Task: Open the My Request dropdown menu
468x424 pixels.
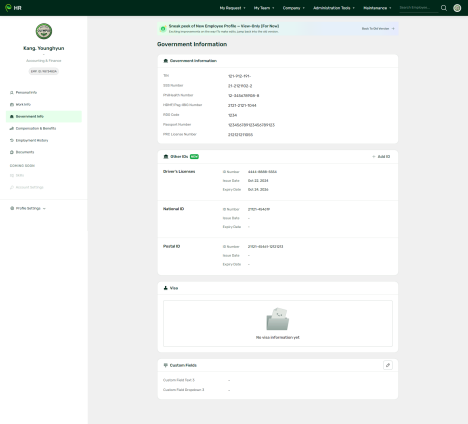Action: (232, 8)
